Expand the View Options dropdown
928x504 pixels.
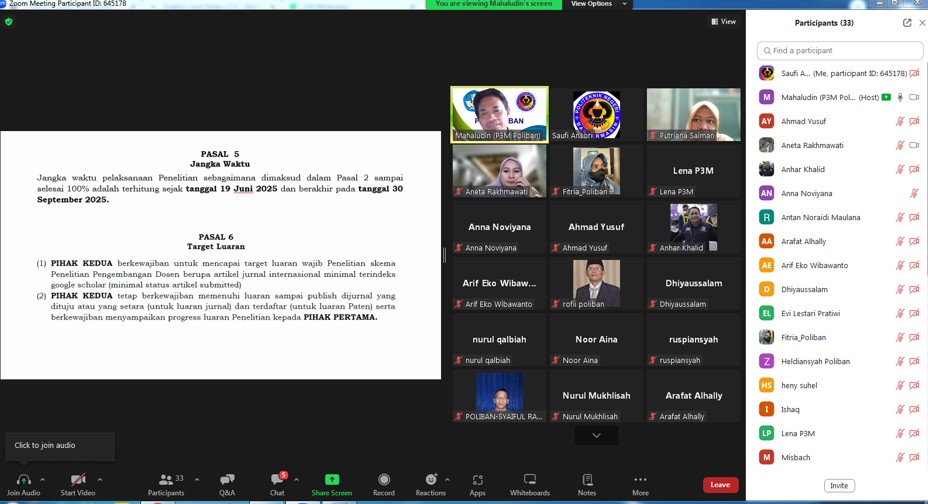pos(598,4)
